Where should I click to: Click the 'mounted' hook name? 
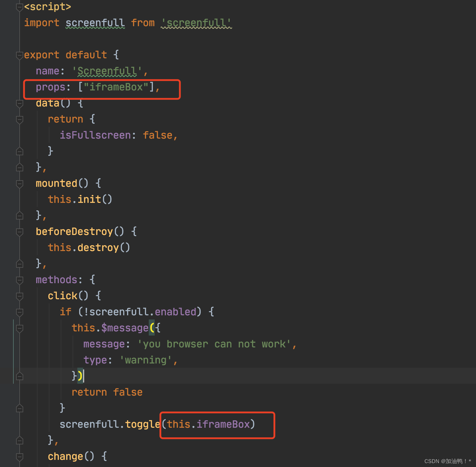pos(57,183)
